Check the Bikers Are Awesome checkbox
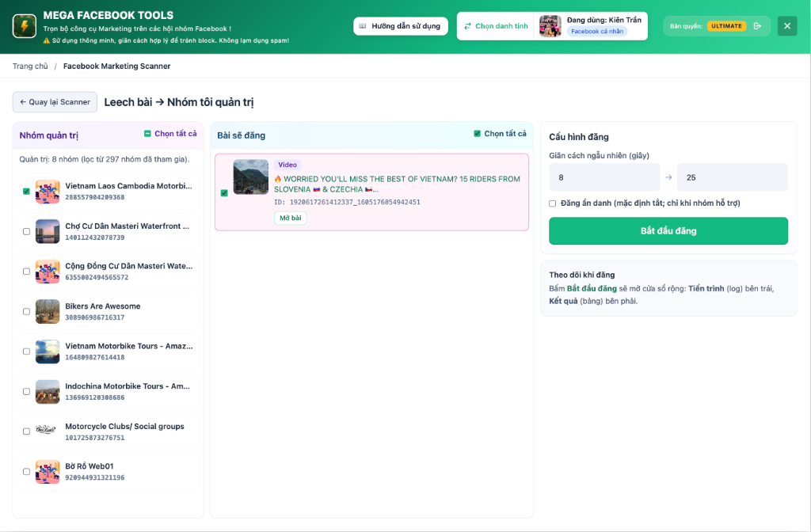 (x=26, y=312)
